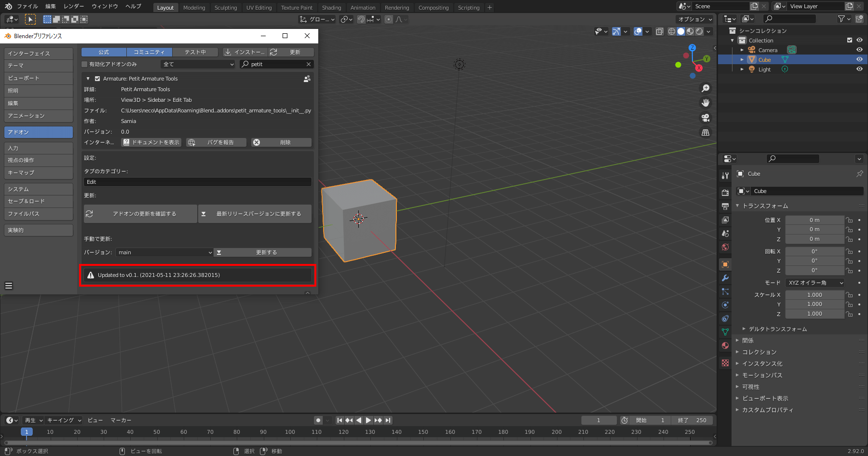
Task: Switch to the Sculpting workspace tab
Action: [226, 8]
